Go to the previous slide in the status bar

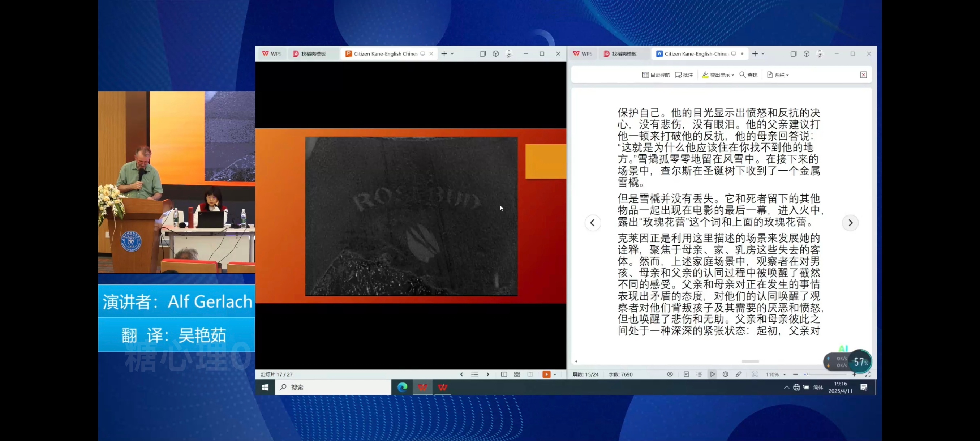[x=461, y=374]
